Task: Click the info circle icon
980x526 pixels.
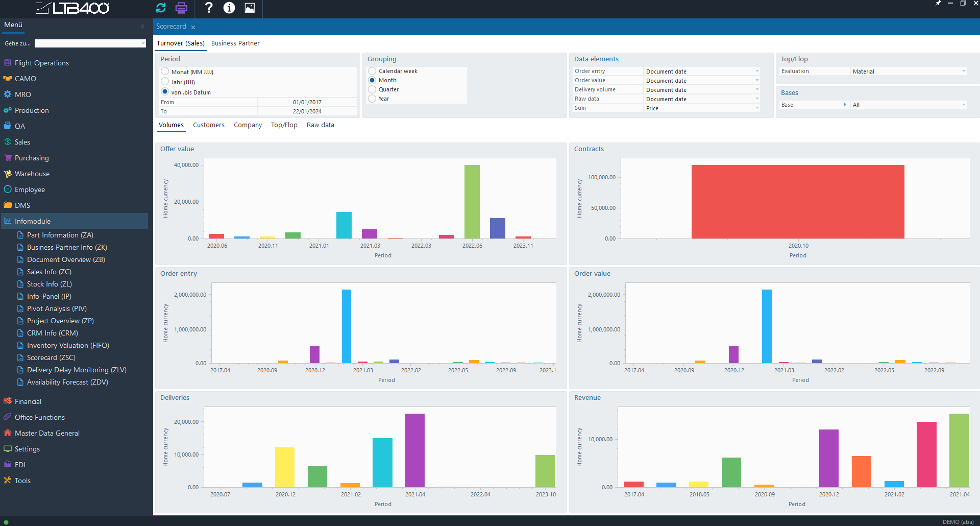Action: pyautogui.click(x=229, y=8)
